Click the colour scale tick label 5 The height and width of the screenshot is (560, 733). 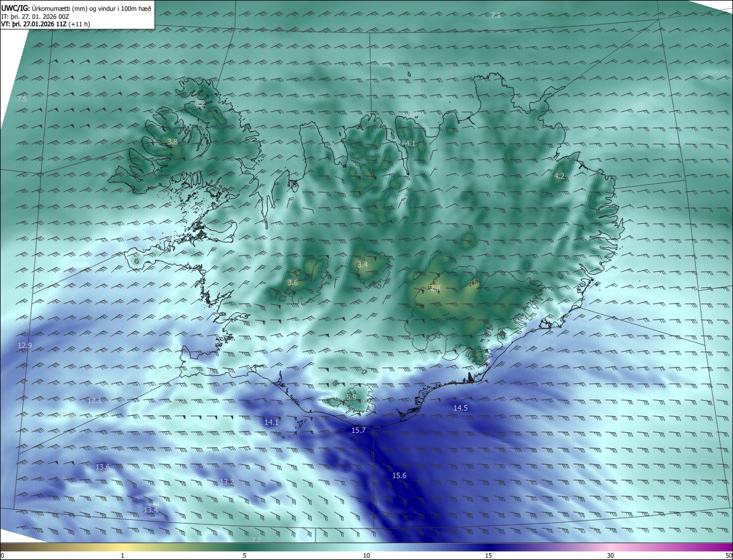point(245,555)
